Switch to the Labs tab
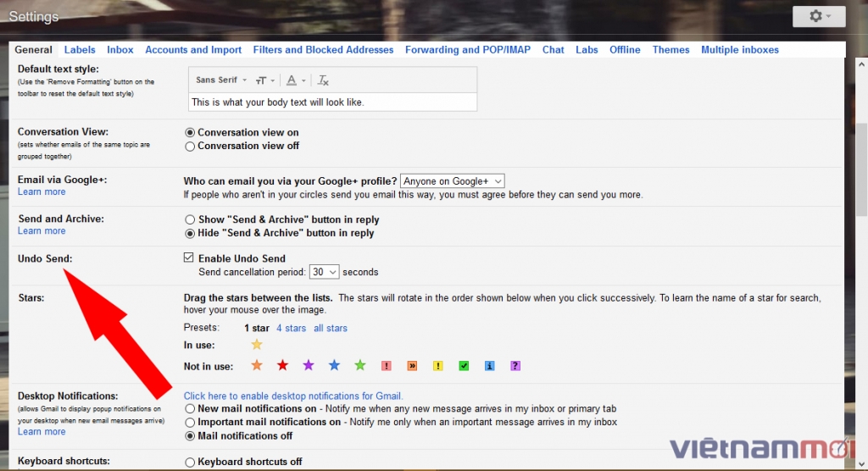 click(x=587, y=50)
